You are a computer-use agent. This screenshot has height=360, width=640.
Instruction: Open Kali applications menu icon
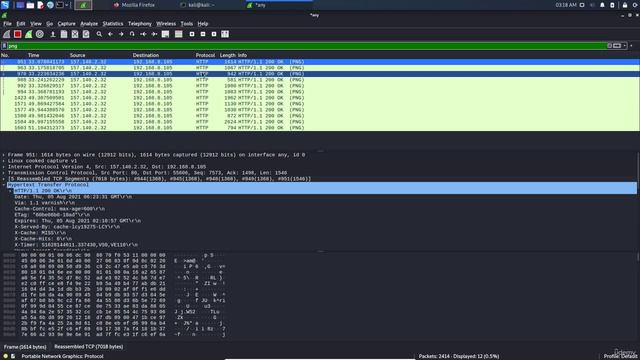[5, 5]
